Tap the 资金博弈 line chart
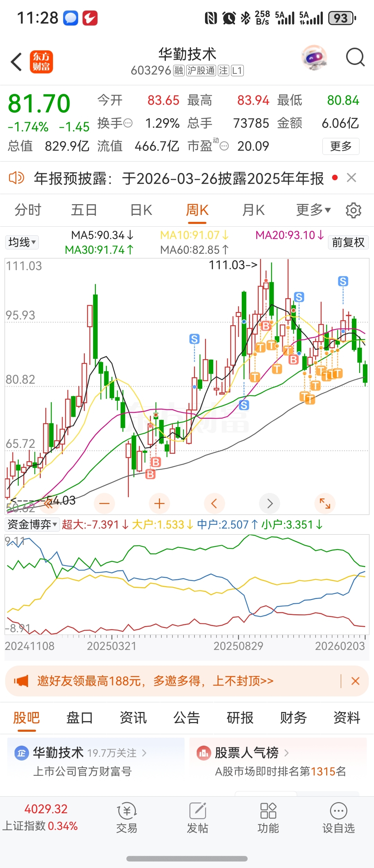This screenshot has height=868, width=374. click(x=187, y=585)
